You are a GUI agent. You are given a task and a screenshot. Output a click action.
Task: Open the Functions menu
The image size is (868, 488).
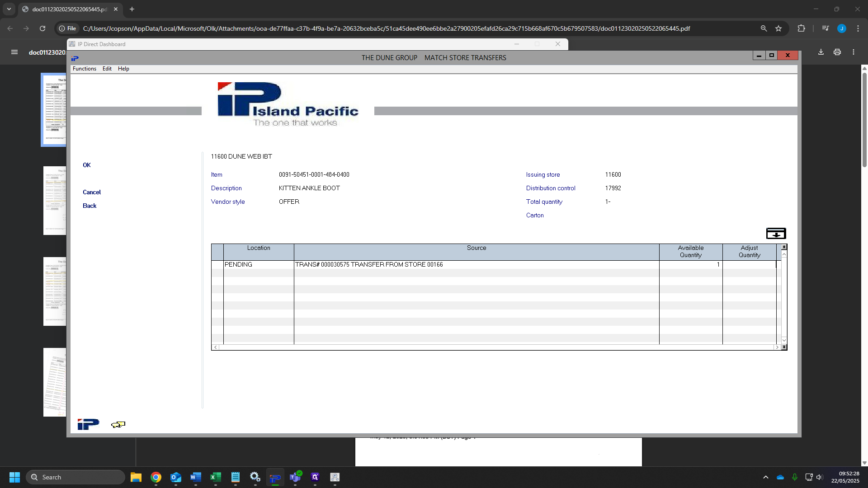coord(85,69)
